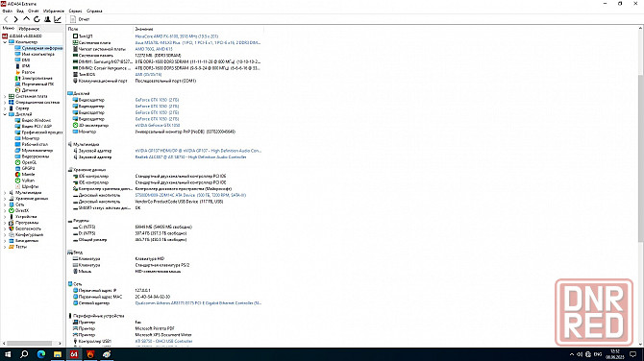Screen dimensions: 644x361
Task: Select Электропитание in the tree
Action: pyautogui.click(x=34, y=79)
